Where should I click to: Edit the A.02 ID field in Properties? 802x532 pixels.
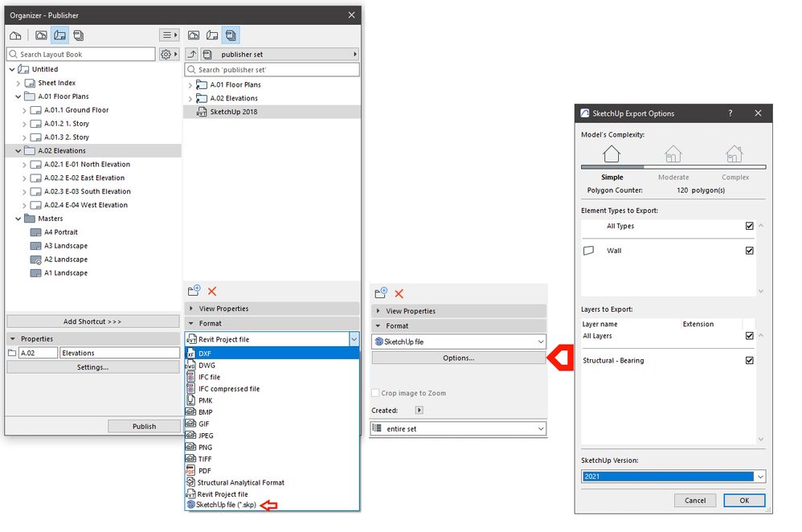click(39, 353)
